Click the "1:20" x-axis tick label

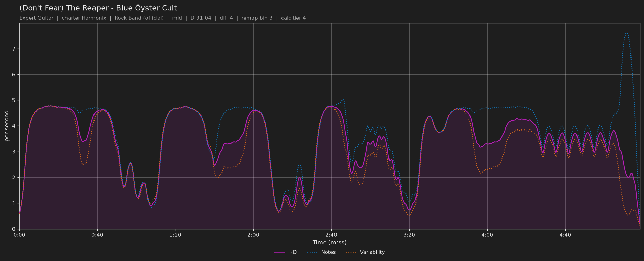point(175,235)
